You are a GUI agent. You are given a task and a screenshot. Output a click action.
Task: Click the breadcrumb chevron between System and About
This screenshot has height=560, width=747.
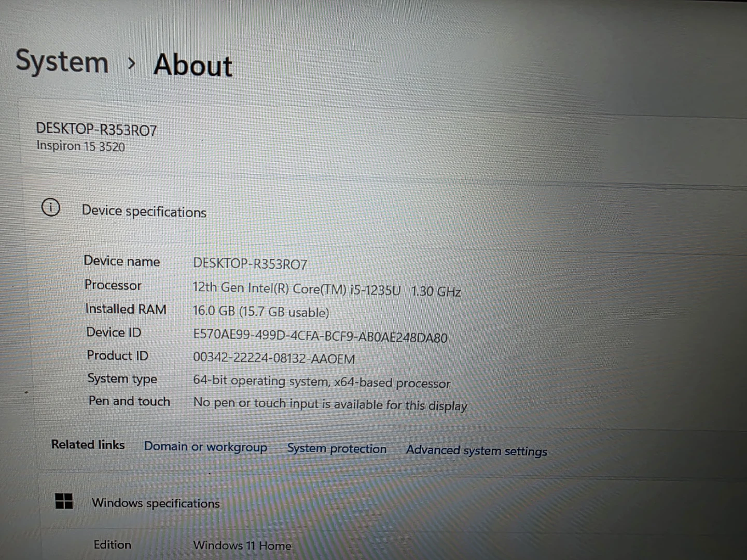[132, 64]
